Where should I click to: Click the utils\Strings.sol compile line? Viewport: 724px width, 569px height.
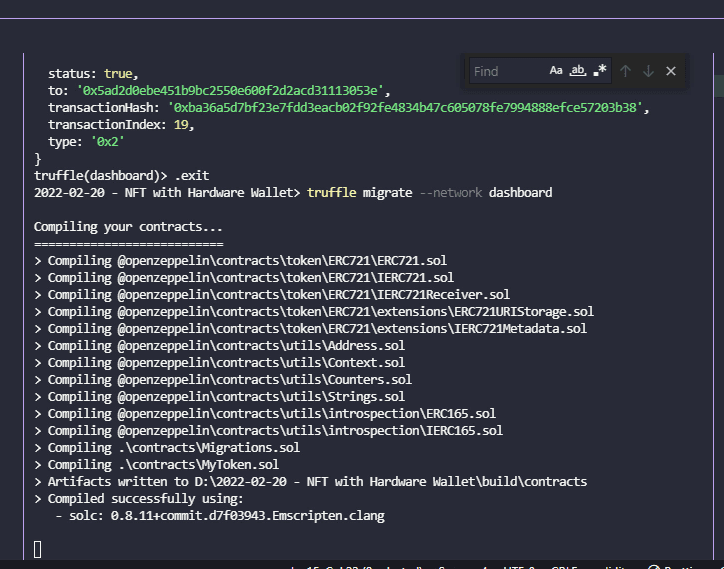point(219,397)
